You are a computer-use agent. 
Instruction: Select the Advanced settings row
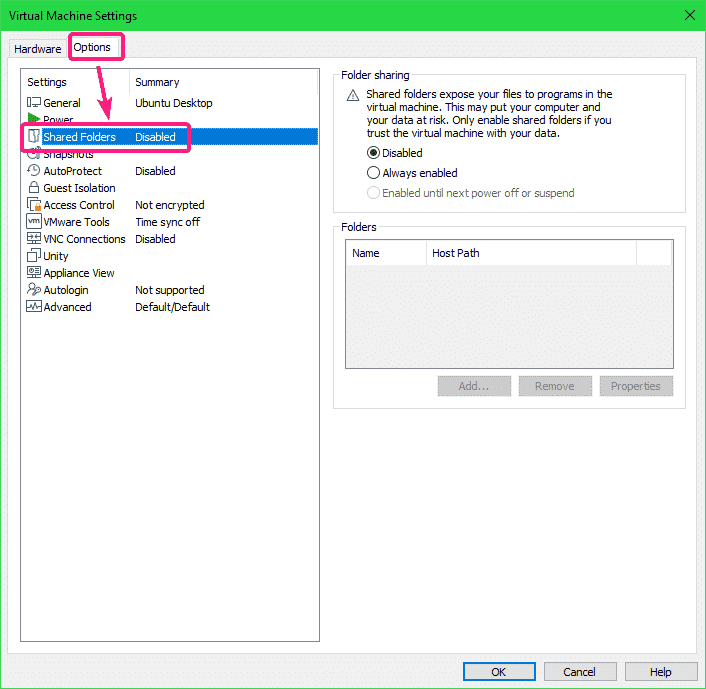(x=171, y=307)
